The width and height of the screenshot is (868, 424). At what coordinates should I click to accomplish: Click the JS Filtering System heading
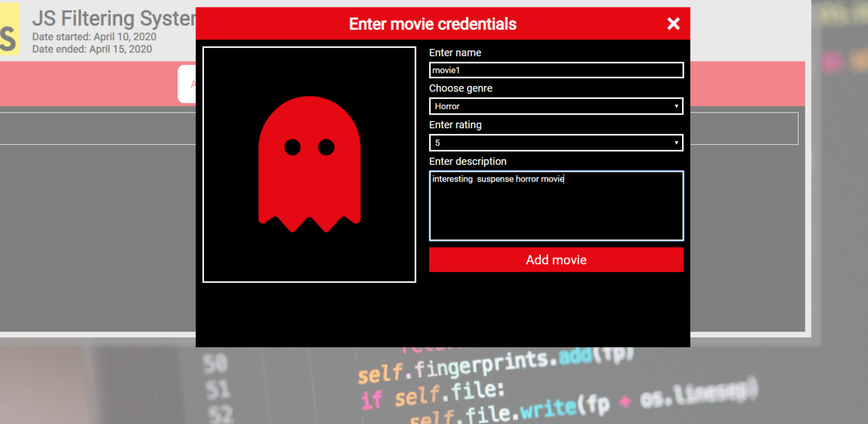click(x=114, y=19)
